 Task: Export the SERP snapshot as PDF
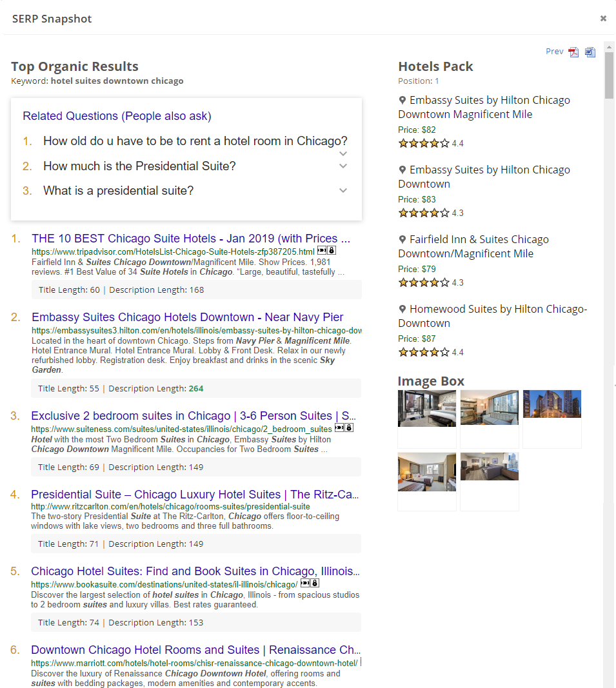point(573,52)
